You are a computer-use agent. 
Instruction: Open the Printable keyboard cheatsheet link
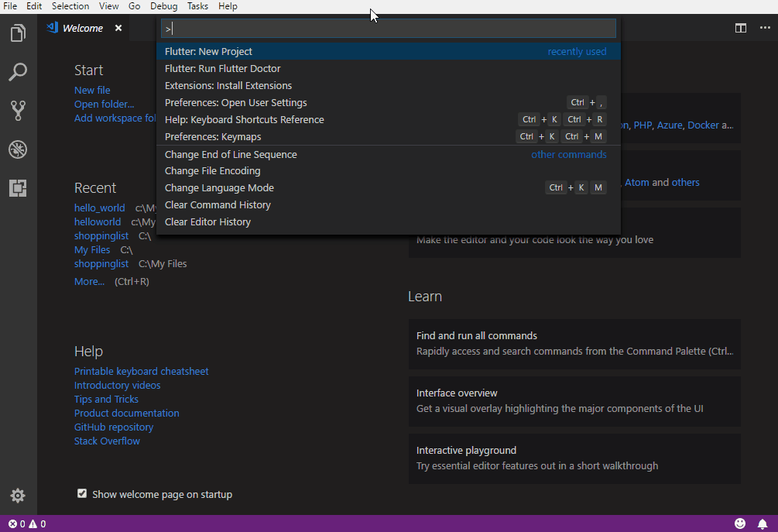point(141,371)
